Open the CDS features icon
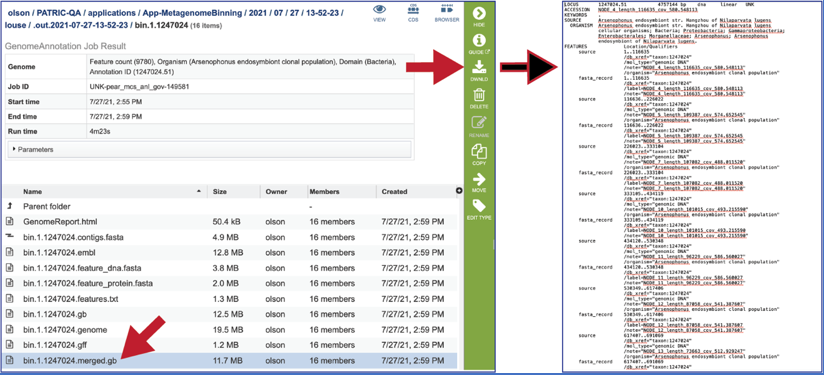This screenshot has height=375, width=824. click(413, 9)
